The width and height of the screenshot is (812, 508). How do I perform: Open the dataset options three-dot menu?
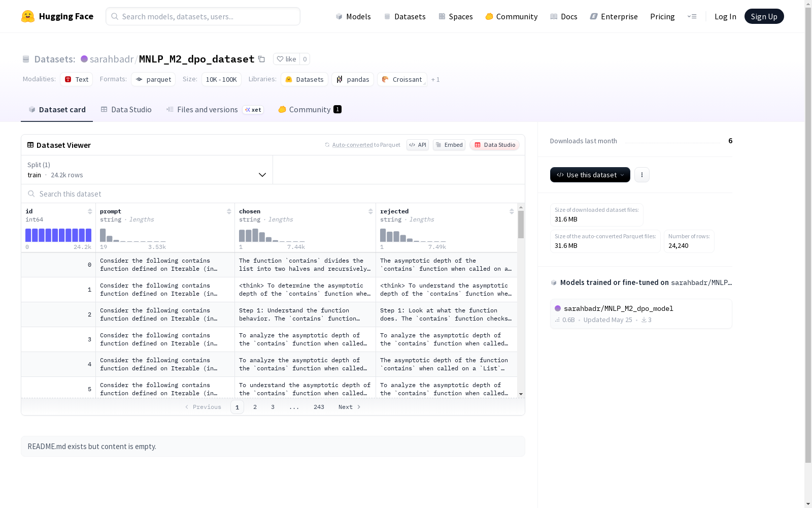(642, 175)
